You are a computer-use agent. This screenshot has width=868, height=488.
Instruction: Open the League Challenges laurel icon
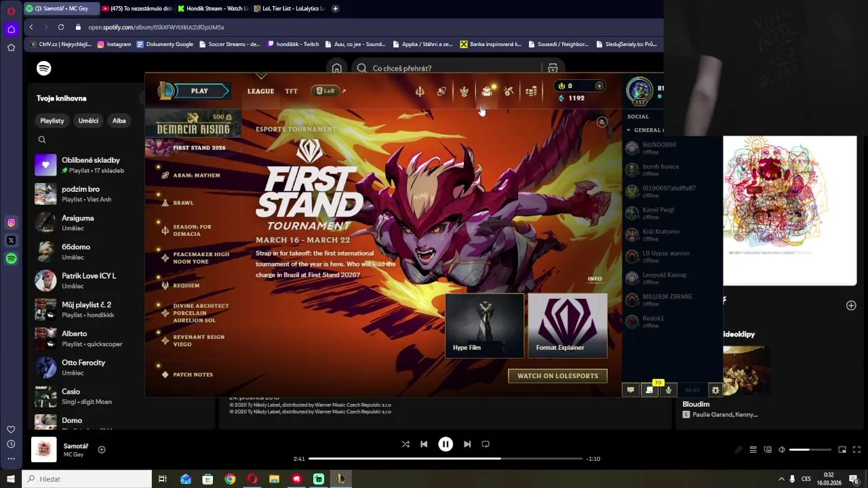point(464,91)
